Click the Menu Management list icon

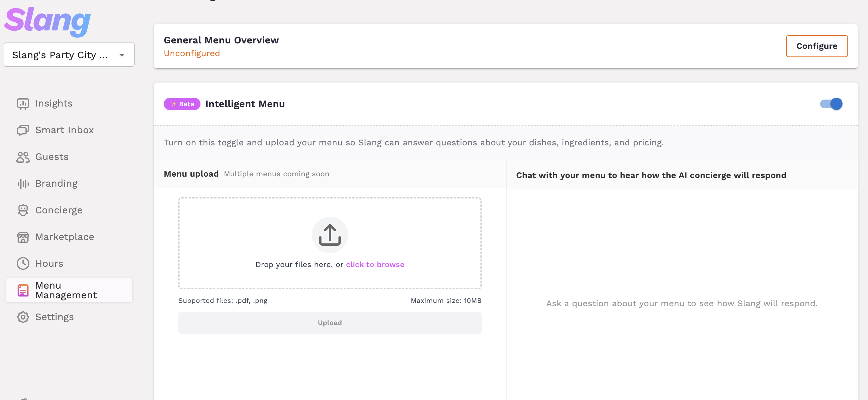[x=23, y=290]
